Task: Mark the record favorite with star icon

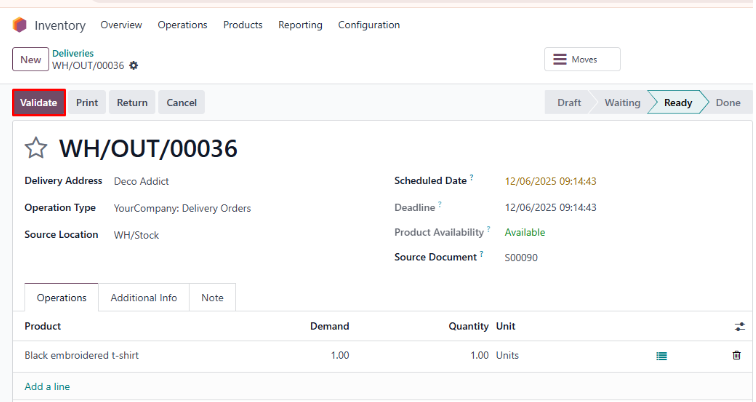Action: coord(36,149)
